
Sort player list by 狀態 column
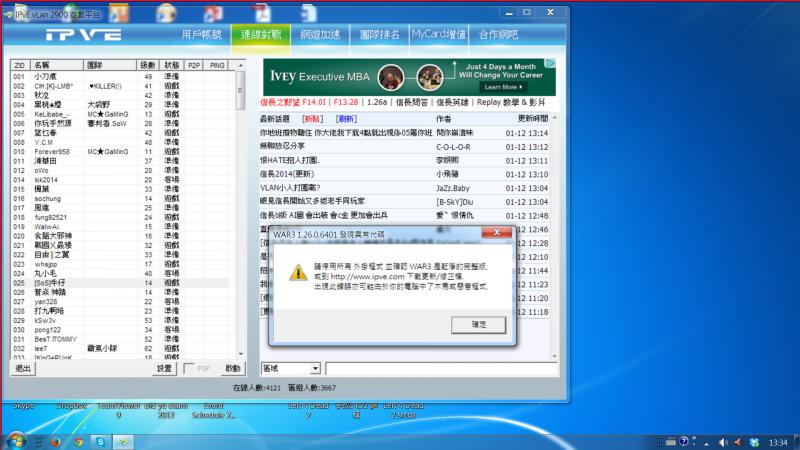click(171, 65)
